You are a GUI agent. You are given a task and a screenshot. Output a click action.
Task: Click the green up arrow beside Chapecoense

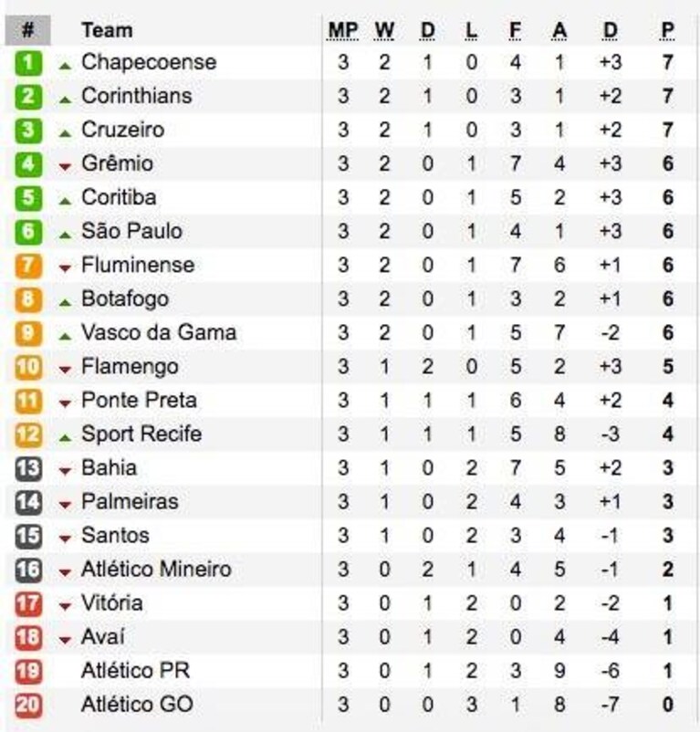tap(66, 67)
